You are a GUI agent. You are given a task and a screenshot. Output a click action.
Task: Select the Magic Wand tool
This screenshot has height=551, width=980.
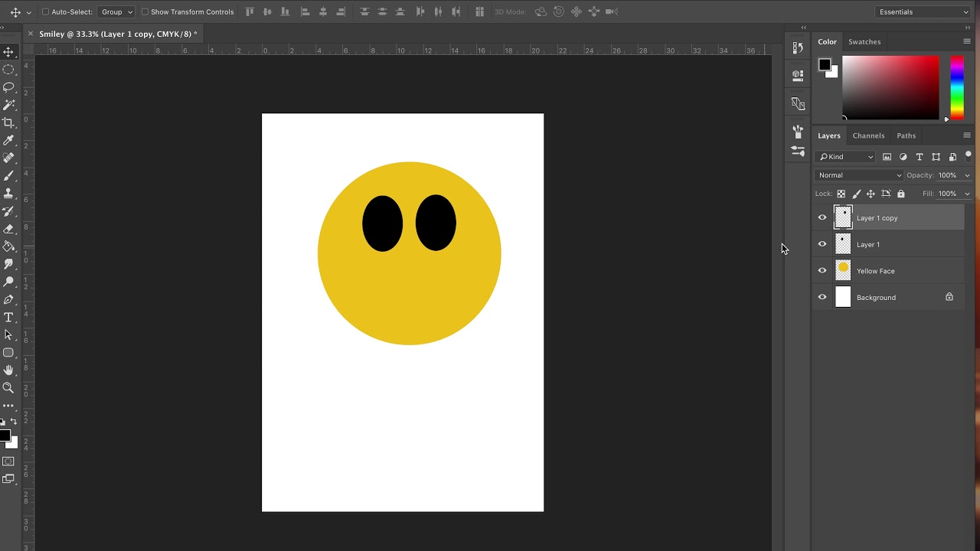[8, 105]
